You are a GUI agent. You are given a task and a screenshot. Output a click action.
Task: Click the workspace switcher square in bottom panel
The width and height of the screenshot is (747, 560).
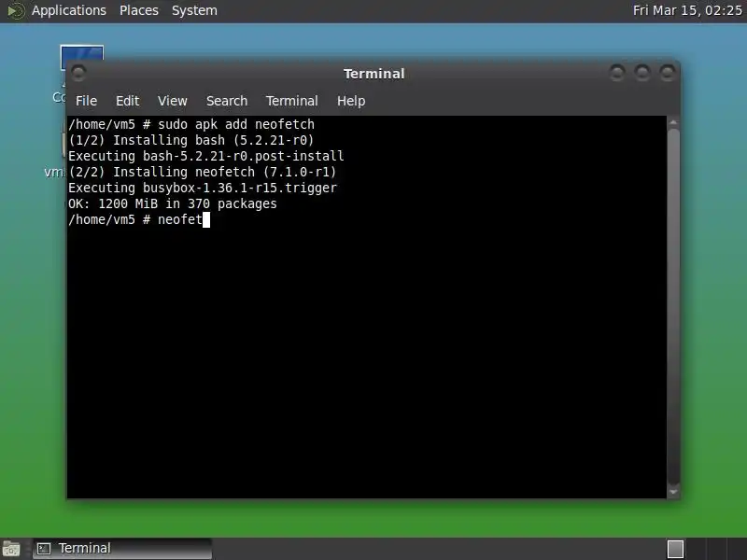[x=675, y=549]
